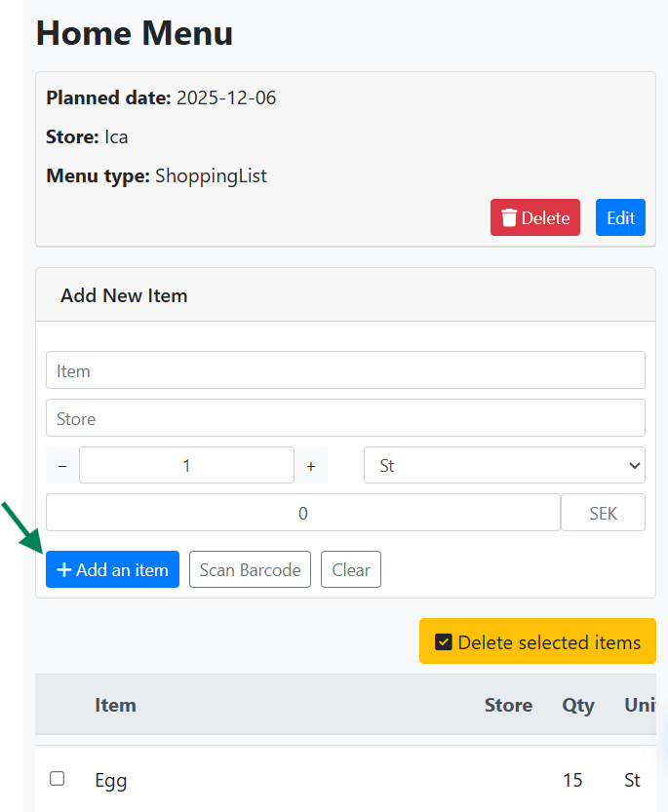Edit the menu with the Edit button

click(620, 216)
